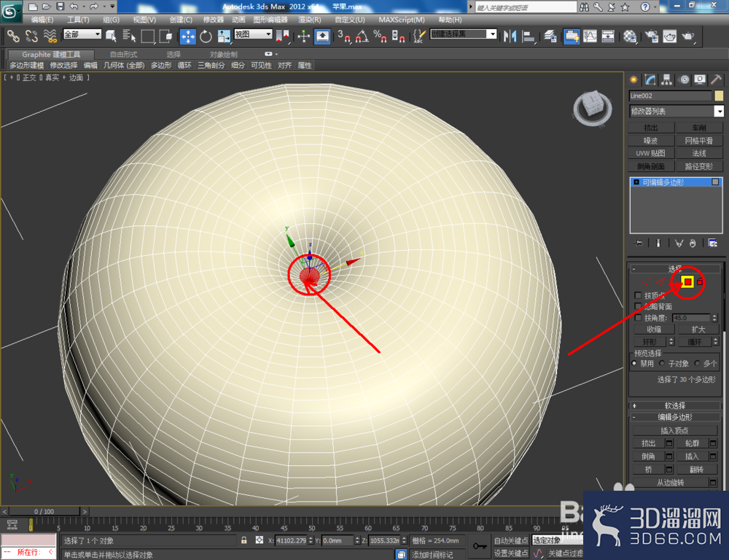
Task: Click the Configure Modifier Sets icon
Action: tap(712, 243)
